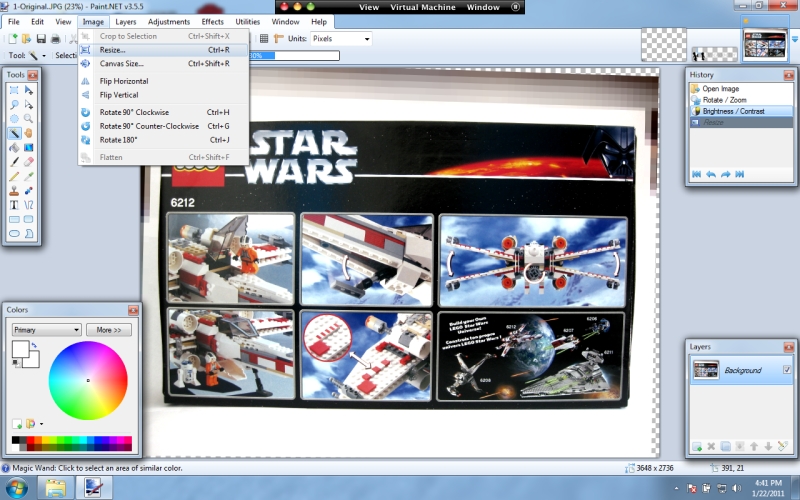Screen dimensions: 800x500
Task: Open layer properties in Layers panel
Action: pos(783,446)
